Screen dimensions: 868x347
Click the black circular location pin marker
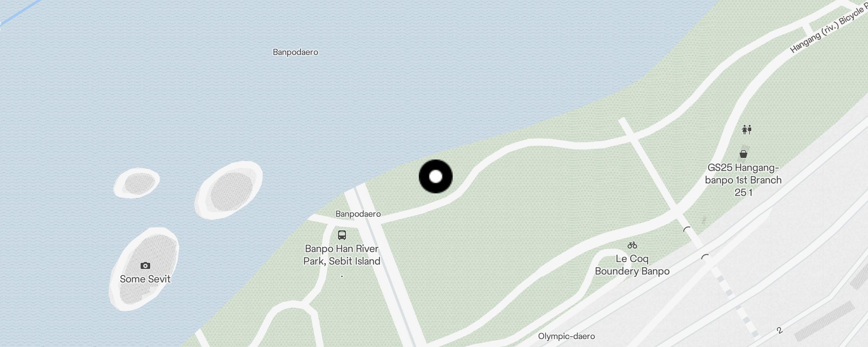pos(436,177)
